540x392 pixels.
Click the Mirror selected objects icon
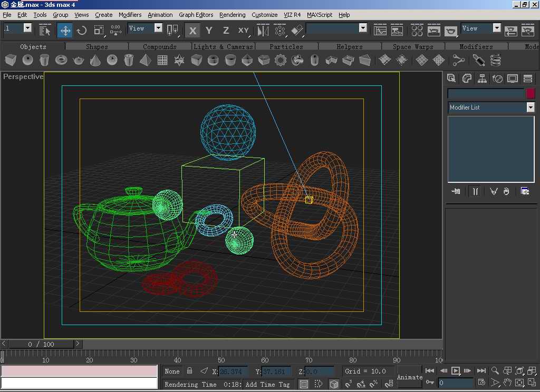[263, 31]
